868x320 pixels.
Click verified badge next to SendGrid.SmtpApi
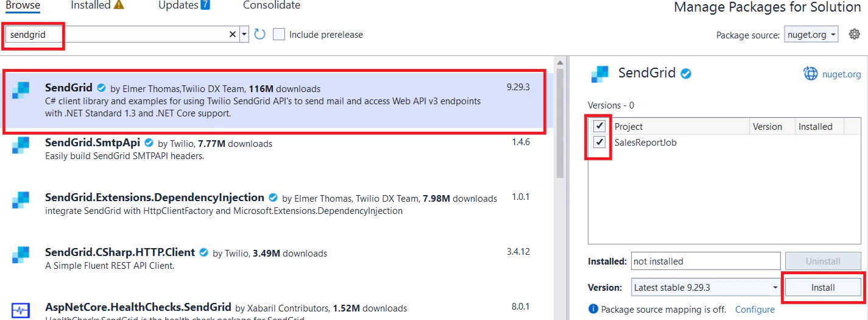(149, 143)
